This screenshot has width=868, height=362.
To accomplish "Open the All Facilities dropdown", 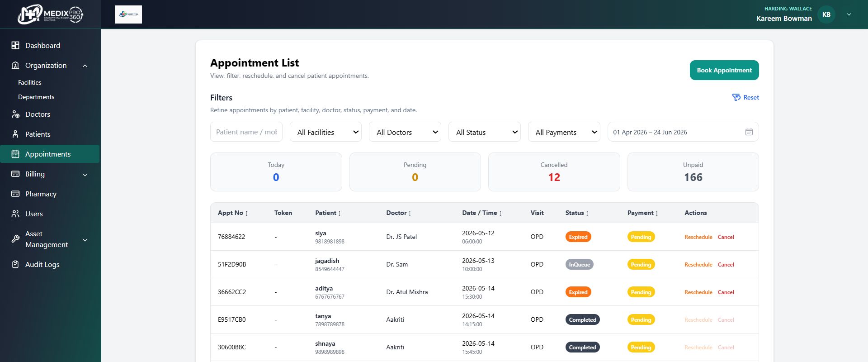I will (x=325, y=132).
